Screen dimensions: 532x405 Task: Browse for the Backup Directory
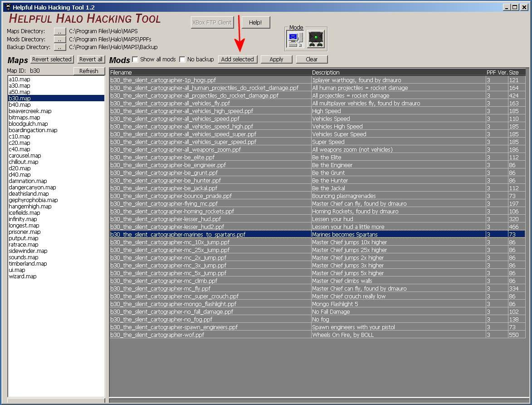click(60, 47)
